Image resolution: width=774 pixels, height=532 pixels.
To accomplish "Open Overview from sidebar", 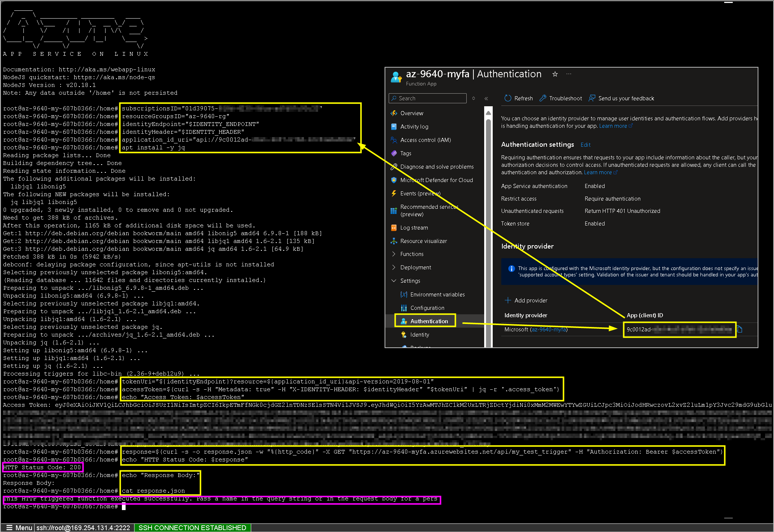I will (x=411, y=113).
